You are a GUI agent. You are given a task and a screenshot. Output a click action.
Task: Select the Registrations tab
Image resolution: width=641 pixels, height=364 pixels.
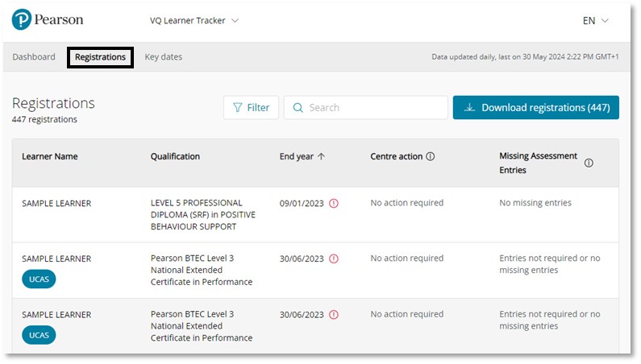100,57
